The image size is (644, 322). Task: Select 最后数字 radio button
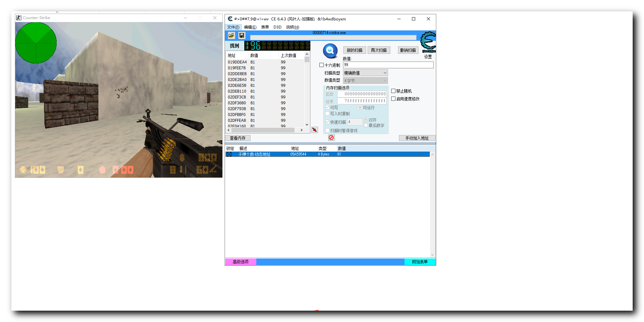366,125
